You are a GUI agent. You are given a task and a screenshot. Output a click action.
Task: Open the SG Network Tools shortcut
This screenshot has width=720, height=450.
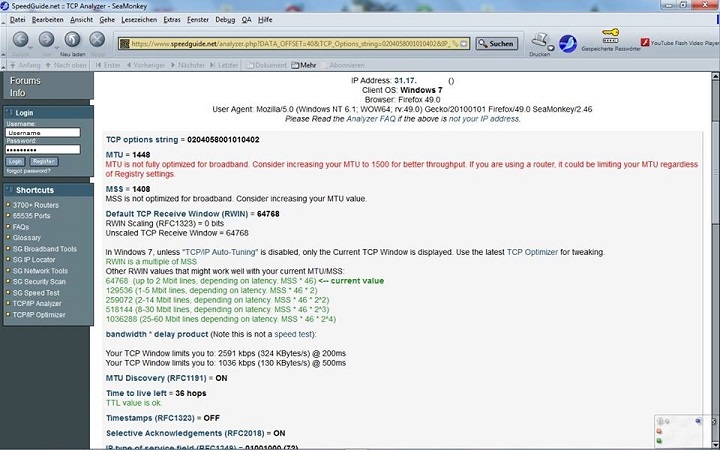click(x=40, y=271)
